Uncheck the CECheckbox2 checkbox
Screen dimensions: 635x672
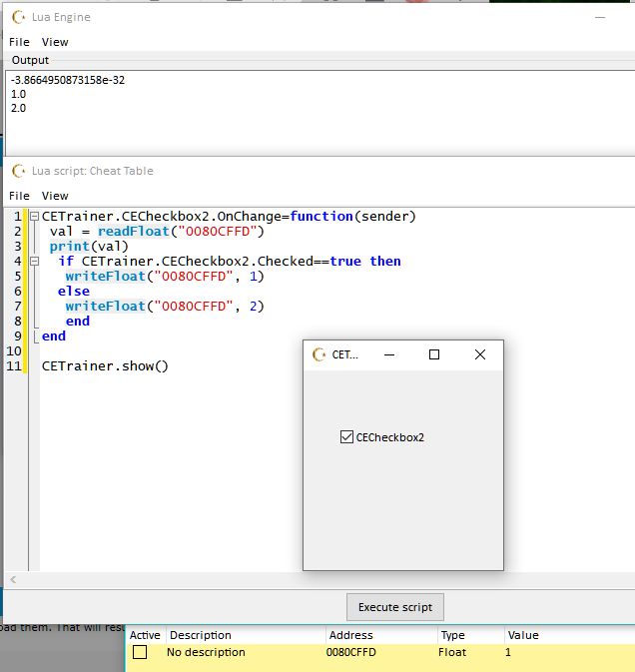point(346,437)
